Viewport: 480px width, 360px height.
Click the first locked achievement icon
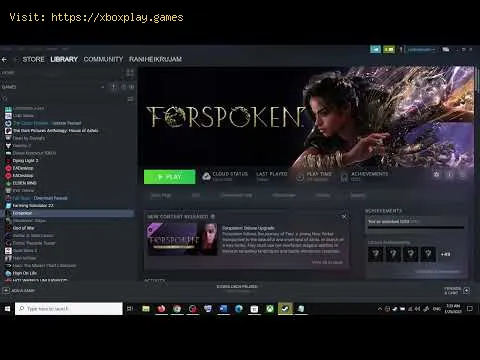376,254
